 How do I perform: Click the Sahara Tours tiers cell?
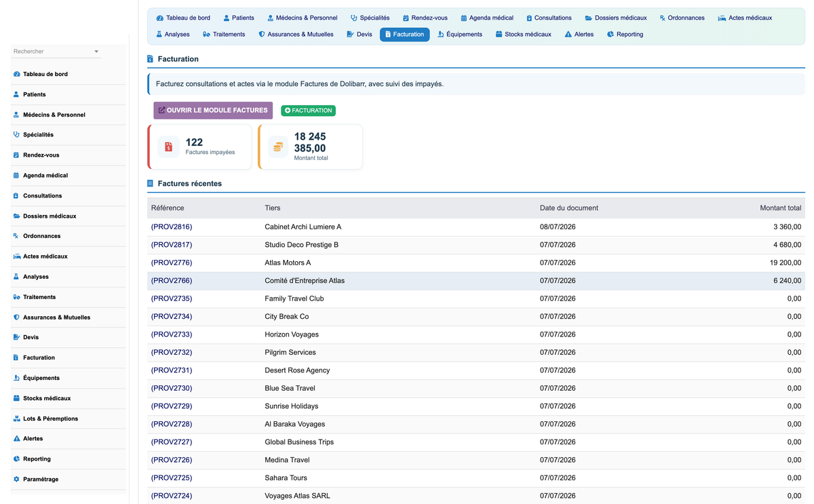[x=286, y=478]
